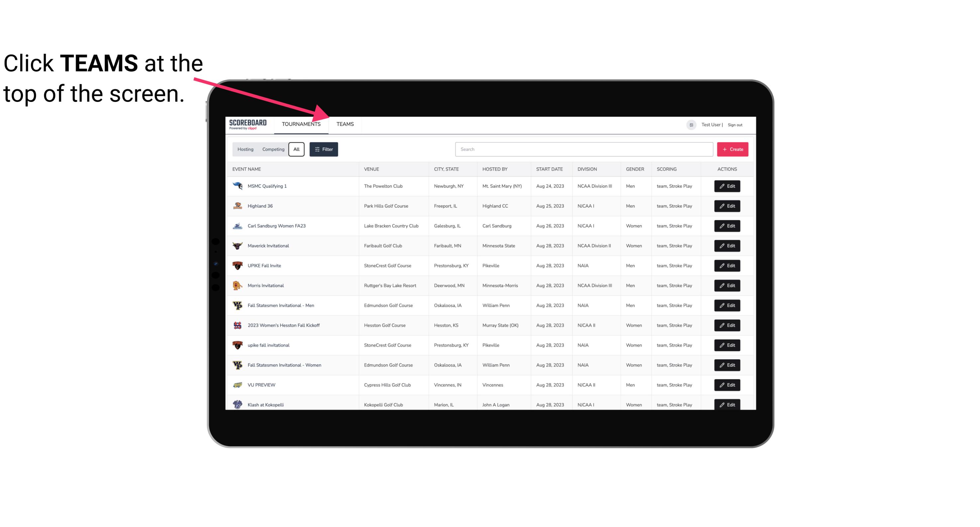Toggle the Hosting filter tab
Viewport: 980px width, 527px height.
tap(246, 149)
